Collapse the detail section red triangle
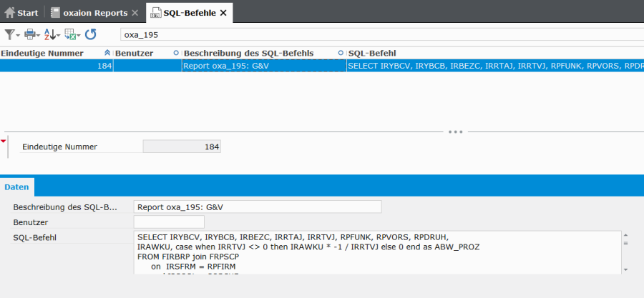The image size is (644, 298). pyautogui.click(x=4, y=141)
